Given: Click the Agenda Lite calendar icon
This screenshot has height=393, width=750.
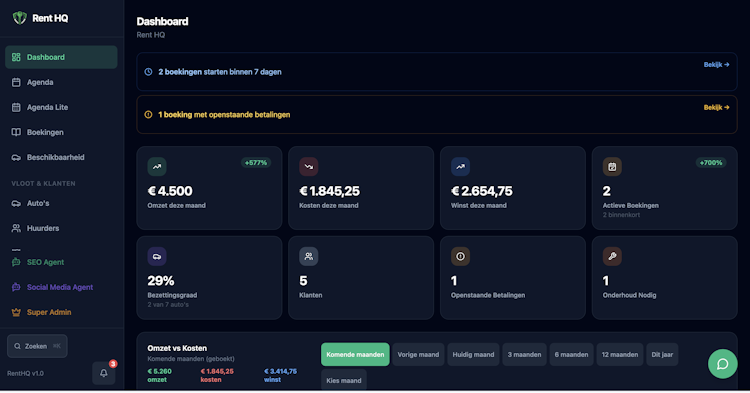Looking at the screenshot, I should tap(16, 107).
